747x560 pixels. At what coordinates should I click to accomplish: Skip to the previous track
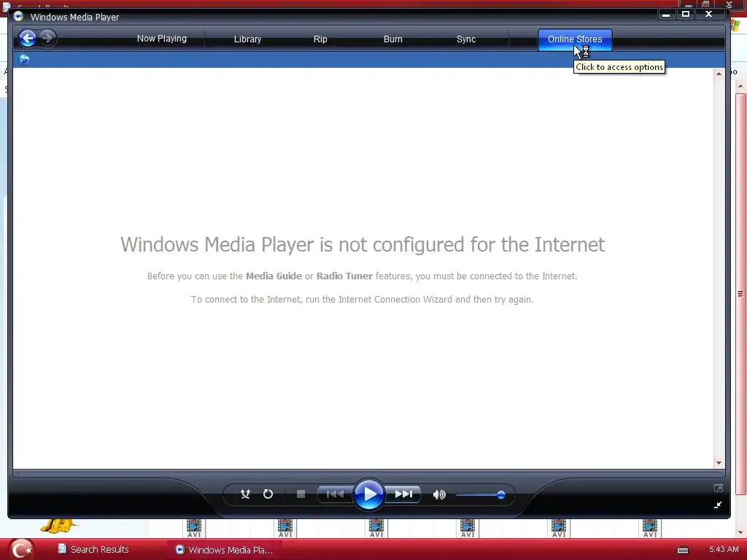point(335,494)
